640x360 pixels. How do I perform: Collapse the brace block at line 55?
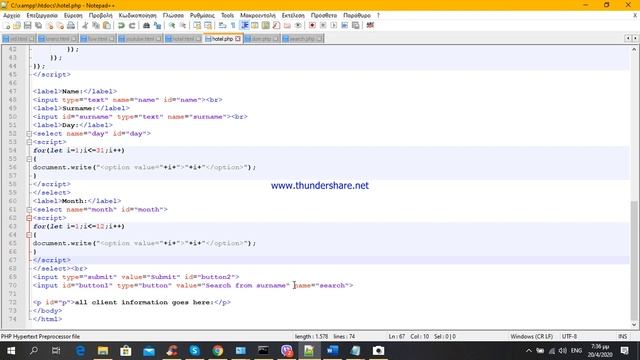[x=29, y=159]
